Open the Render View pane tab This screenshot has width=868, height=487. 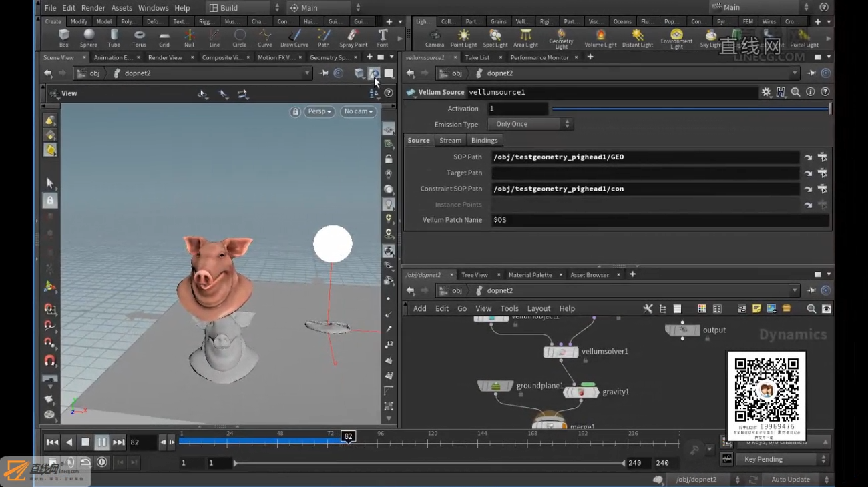coord(165,58)
